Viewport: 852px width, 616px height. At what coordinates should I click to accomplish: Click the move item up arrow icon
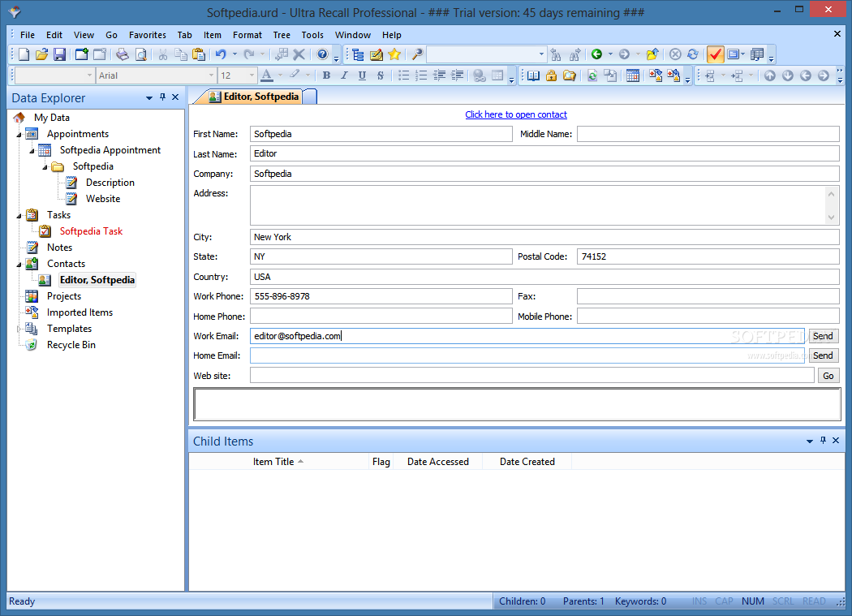(770, 75)
